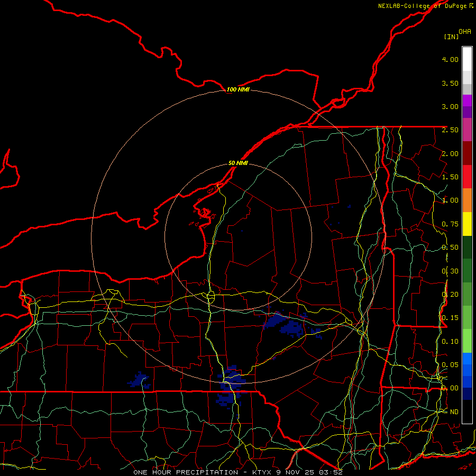
Task: Click the light blue swatch near 0.05
Action: pyautogui.click(x=467, y=359)
